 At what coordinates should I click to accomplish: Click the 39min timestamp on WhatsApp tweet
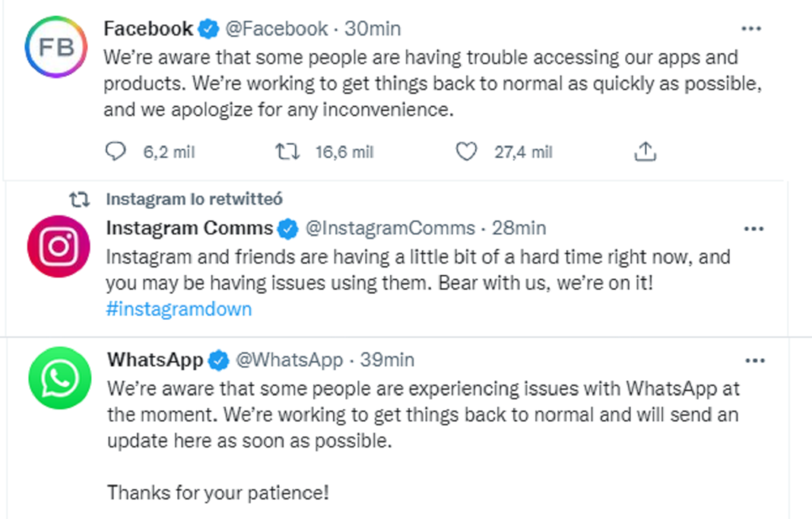[x=387, y=361]
